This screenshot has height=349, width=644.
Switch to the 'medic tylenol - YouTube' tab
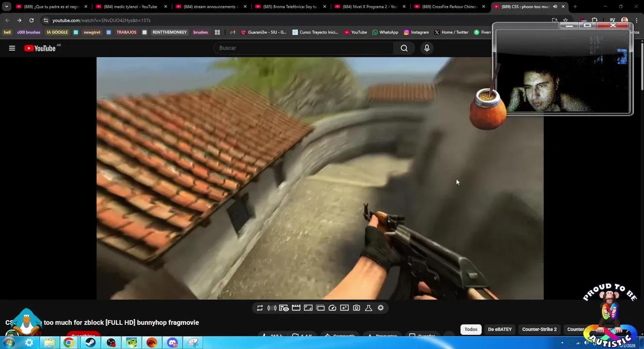131,7
